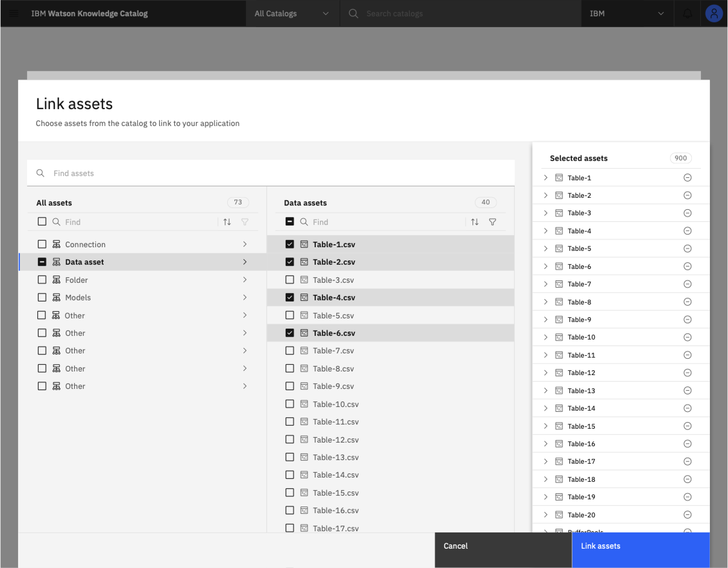This screenshot has width=728, height=568.
Task: Remove Table-1 using its minus icon
Action: click(x=688, y=178)
